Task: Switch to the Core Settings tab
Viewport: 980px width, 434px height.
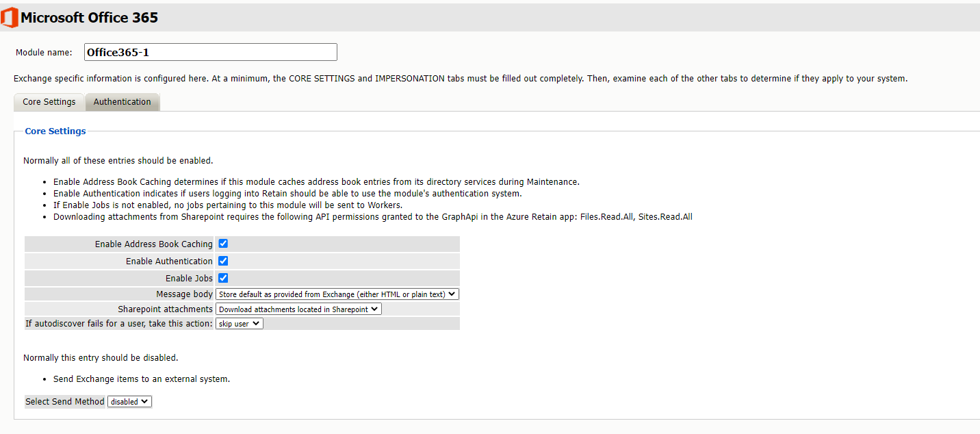Action: pyautogui.click(x=49, y=102)
